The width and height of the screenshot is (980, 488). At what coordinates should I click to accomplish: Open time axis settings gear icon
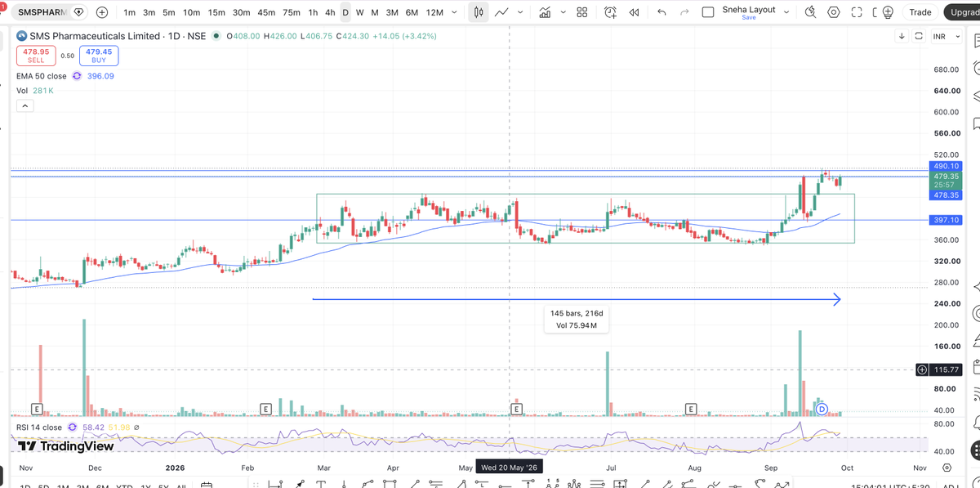[x=947, y=468]
